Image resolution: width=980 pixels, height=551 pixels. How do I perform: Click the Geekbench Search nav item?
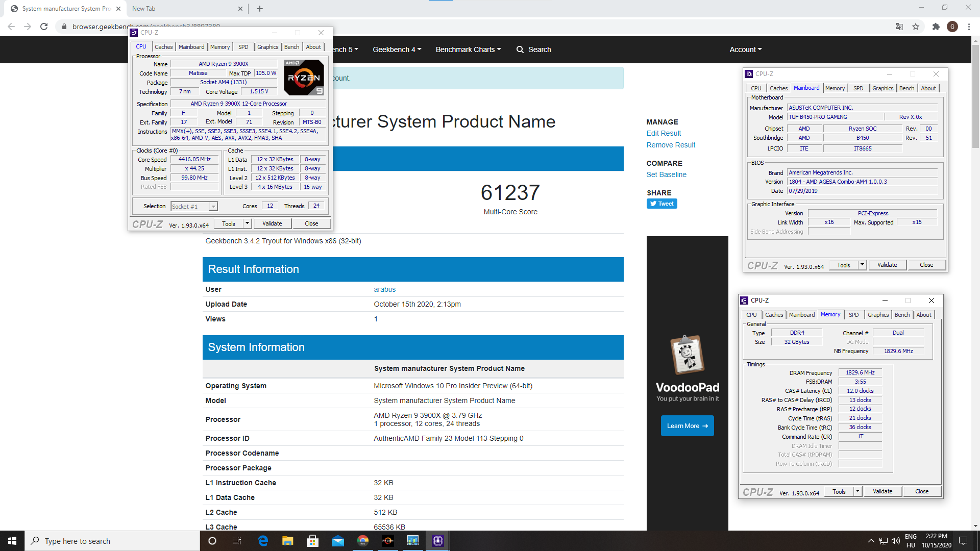pos(534,49)
